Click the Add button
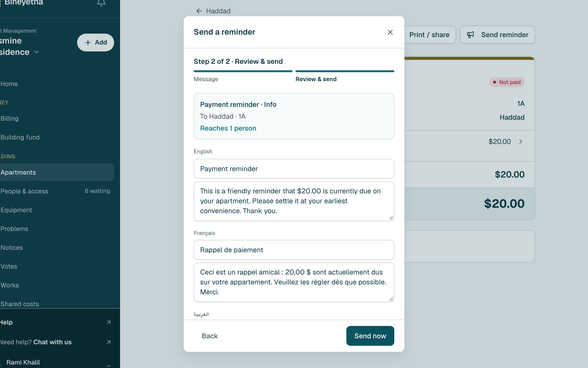The height and width of the screenshot is (368, 588). (95, 43)
